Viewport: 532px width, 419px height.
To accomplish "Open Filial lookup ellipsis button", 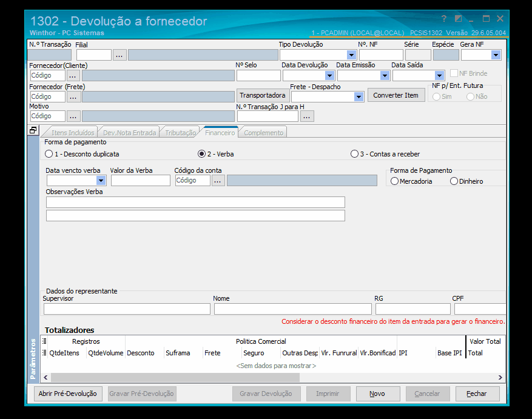I will [x=119, y=55].
